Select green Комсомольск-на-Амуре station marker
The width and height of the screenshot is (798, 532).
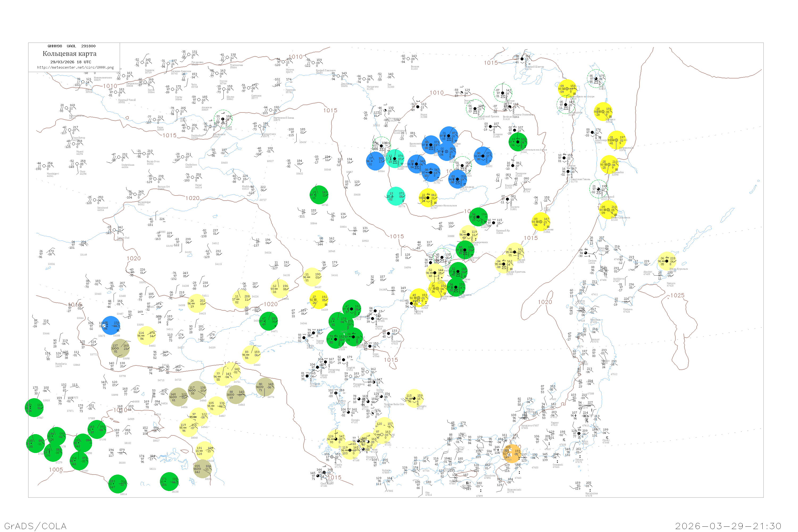[x=518, y=142]
